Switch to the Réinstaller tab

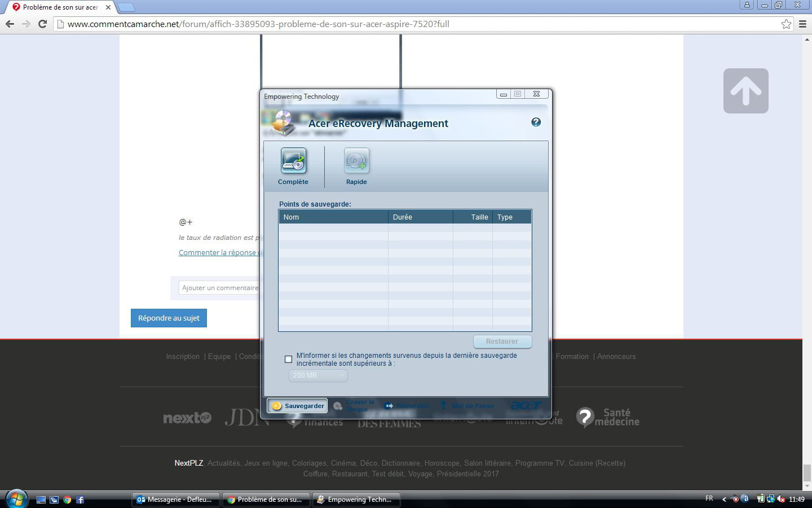click(x=407, y=405)
